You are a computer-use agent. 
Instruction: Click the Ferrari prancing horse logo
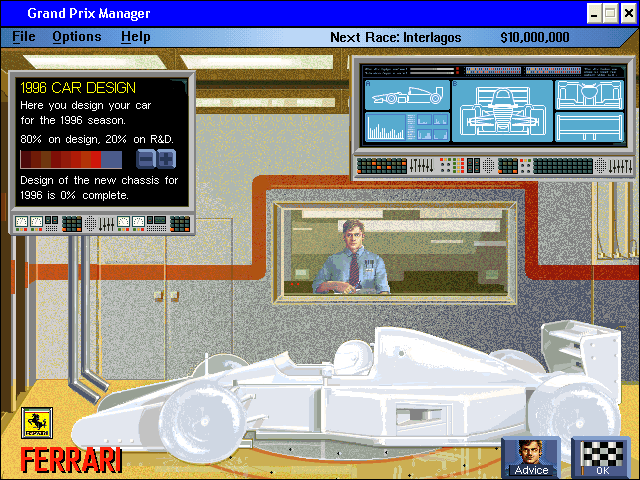coord(37,423)
